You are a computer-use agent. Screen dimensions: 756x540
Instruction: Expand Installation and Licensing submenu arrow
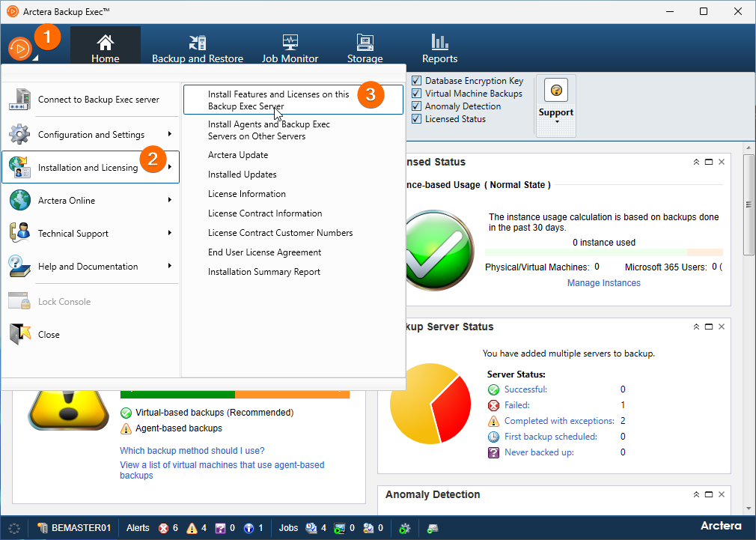pos(170,167)
